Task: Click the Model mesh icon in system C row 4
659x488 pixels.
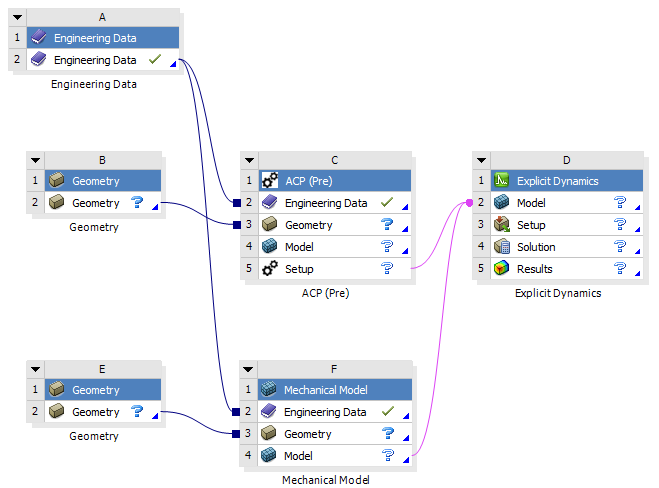Action: [x=269, y=246]
